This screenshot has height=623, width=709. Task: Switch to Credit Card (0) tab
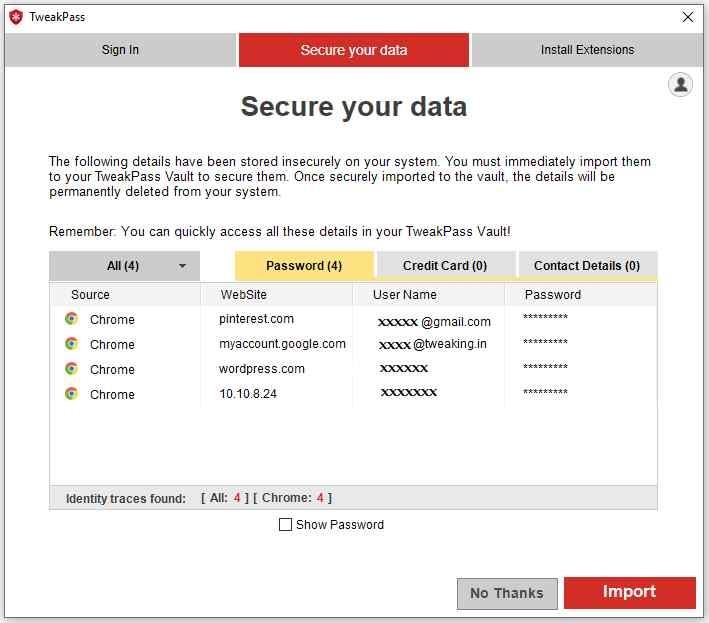[x=445, y=266]
